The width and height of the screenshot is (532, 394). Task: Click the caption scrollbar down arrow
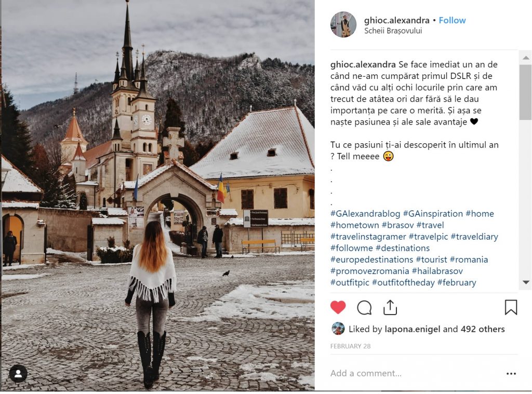(x=526, y=282)
